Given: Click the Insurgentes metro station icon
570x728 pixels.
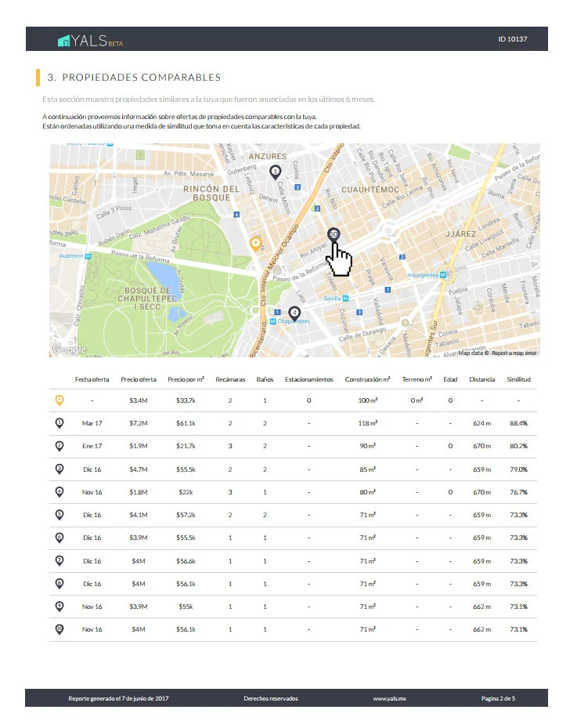Looking at the screenshot, I should click(443, 275).
